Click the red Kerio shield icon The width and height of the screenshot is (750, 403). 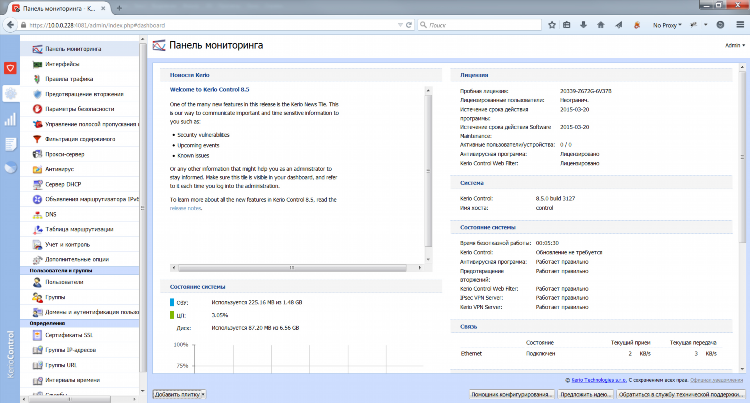point(10,68)
